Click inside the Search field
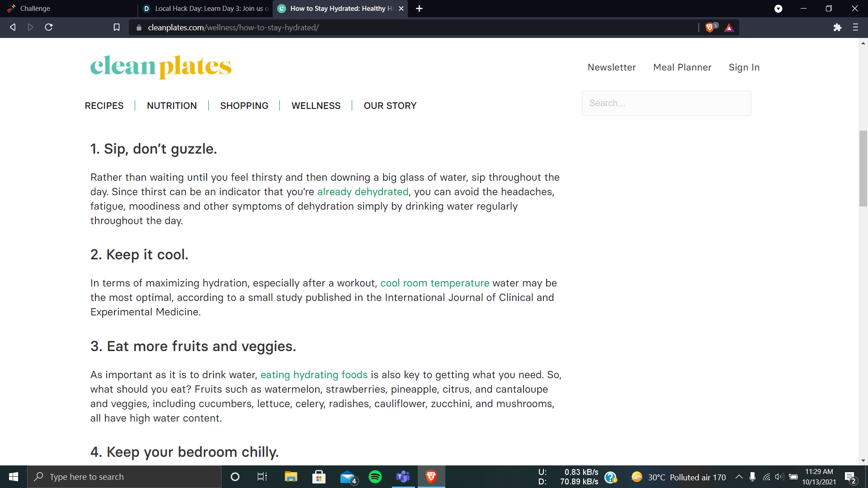 (x=666, y=103)
